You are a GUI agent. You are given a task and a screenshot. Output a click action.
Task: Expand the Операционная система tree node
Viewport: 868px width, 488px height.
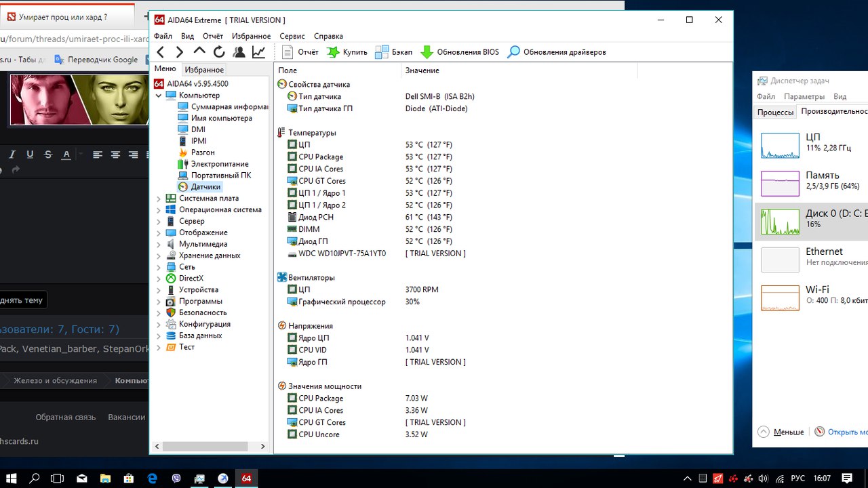[159, 210]
